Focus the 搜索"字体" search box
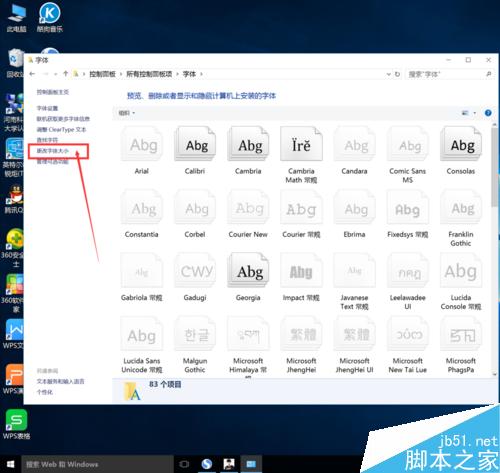 pos(450,74)
